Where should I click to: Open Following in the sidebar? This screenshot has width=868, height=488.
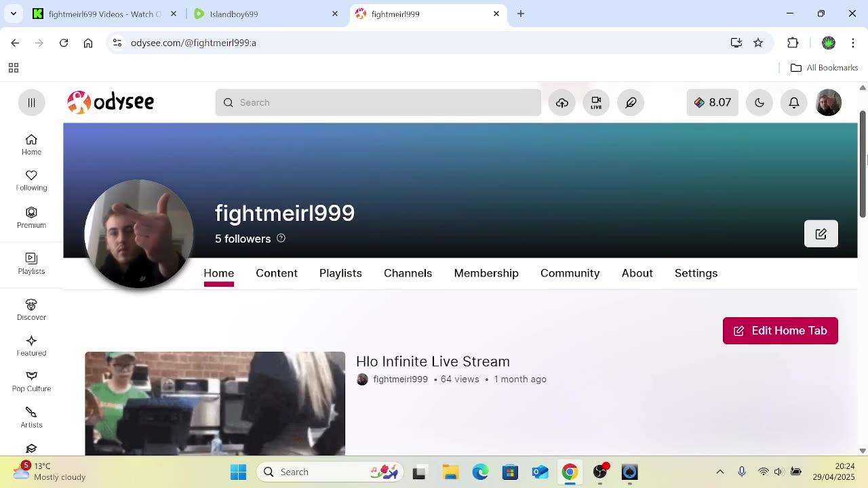coord(31,180)
